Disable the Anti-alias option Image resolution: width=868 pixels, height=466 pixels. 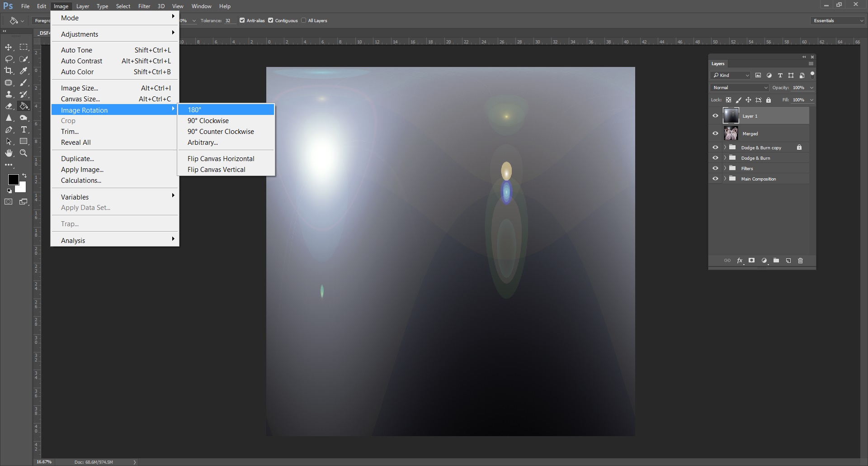pyautogui.click(x=242, y=20)
